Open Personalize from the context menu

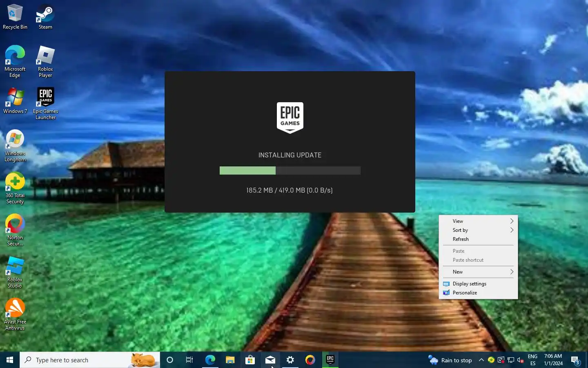tap(478, 293)
